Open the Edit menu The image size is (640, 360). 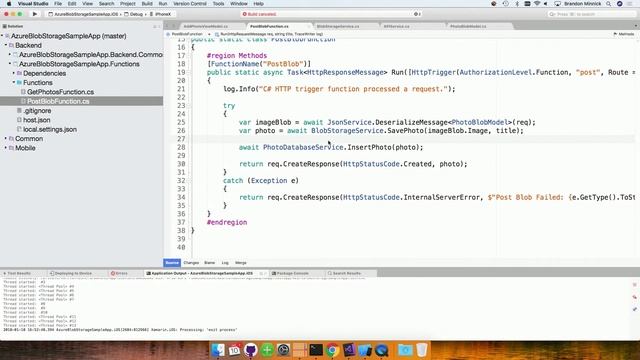72,4
